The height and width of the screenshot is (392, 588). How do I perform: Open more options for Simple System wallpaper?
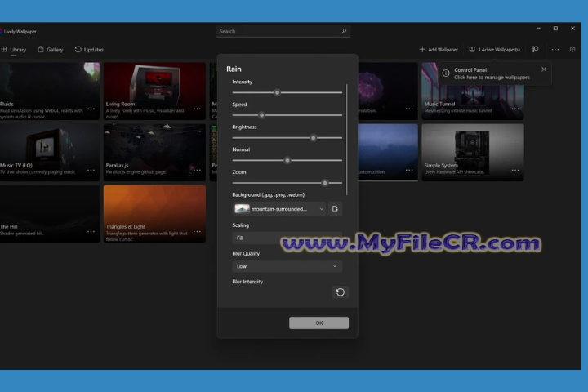coord(515,171)
